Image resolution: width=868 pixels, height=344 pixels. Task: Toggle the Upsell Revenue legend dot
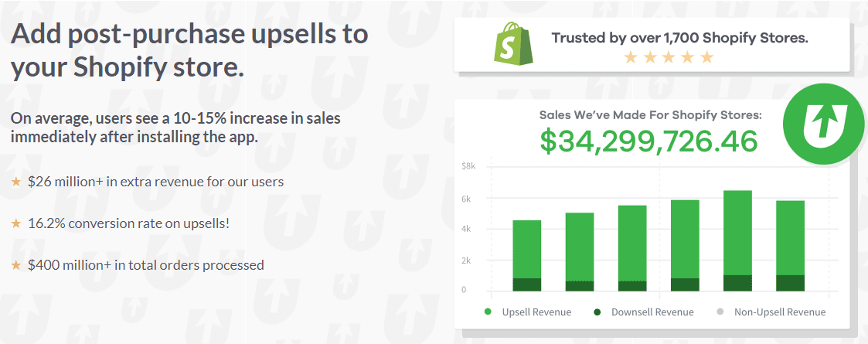pos(488,312)
